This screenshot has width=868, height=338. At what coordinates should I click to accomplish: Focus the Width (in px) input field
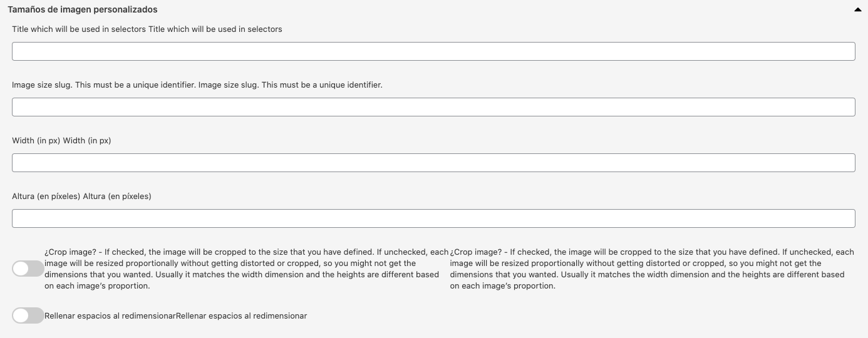433,163
